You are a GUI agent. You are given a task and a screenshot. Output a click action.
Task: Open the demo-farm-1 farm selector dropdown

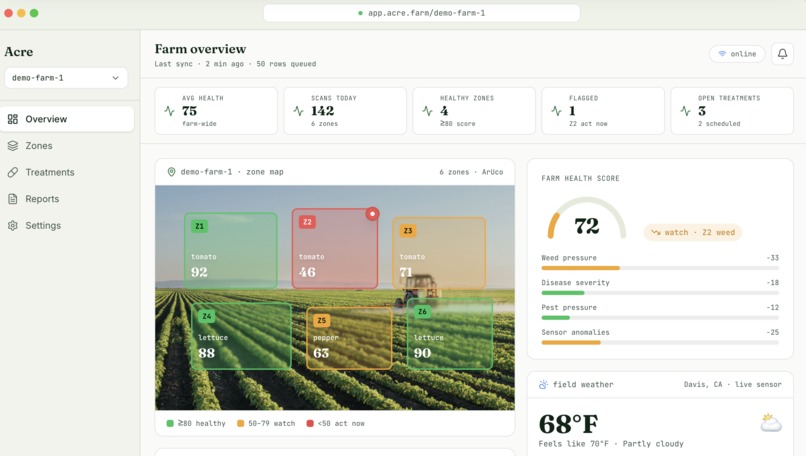66,78
